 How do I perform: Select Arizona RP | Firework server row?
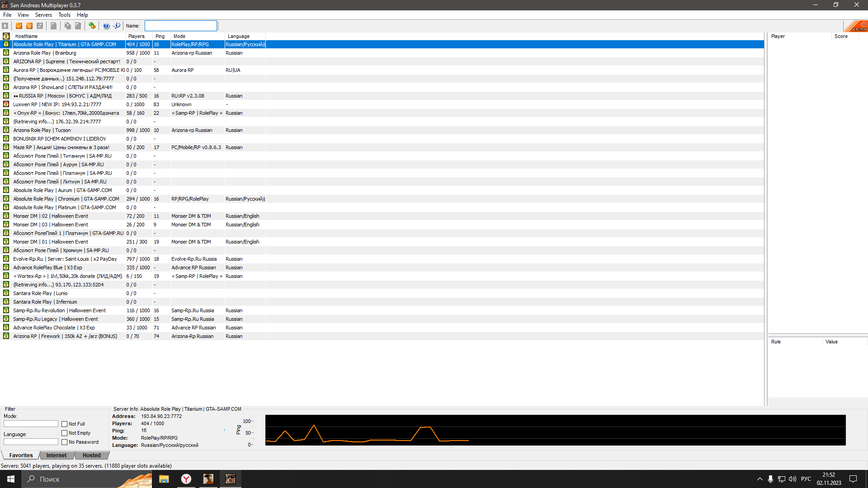pos(382,336)
